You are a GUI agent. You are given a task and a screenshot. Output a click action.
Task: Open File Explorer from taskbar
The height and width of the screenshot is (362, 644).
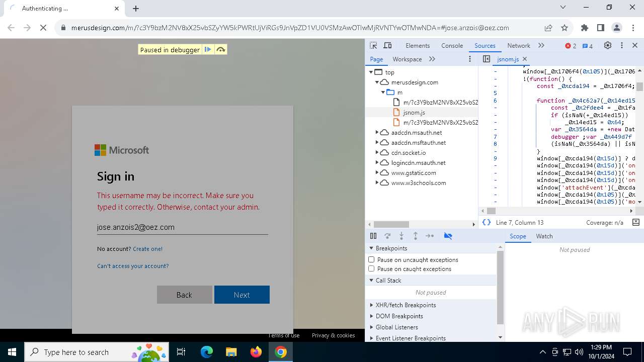pos(231,352)
